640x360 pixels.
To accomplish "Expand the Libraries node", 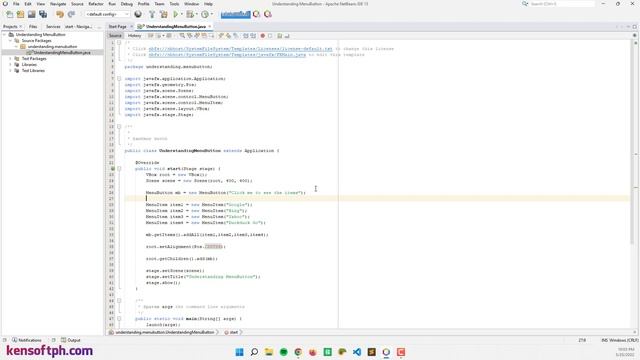I will point(10,64).
